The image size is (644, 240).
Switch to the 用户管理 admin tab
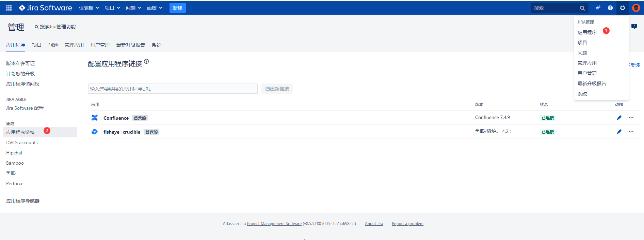[100, 45]
